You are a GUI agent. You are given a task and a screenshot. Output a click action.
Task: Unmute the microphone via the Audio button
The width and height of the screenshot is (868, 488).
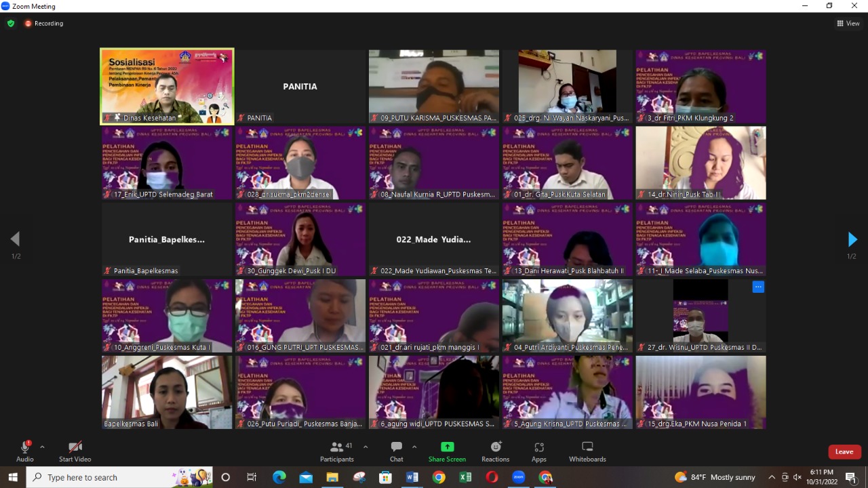pyautogui.click(x=25, y=451)
